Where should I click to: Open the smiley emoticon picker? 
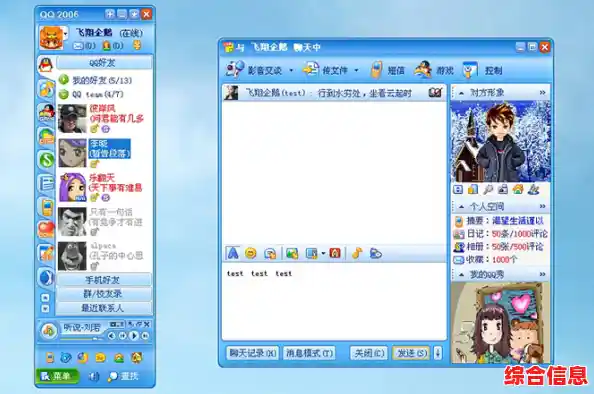(x=250, y=253)
